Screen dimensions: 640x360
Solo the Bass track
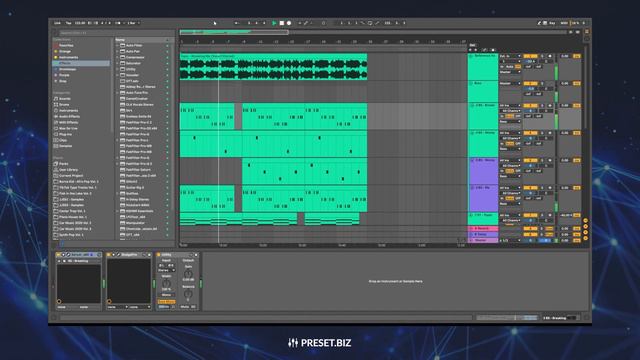tap(542, 84)
